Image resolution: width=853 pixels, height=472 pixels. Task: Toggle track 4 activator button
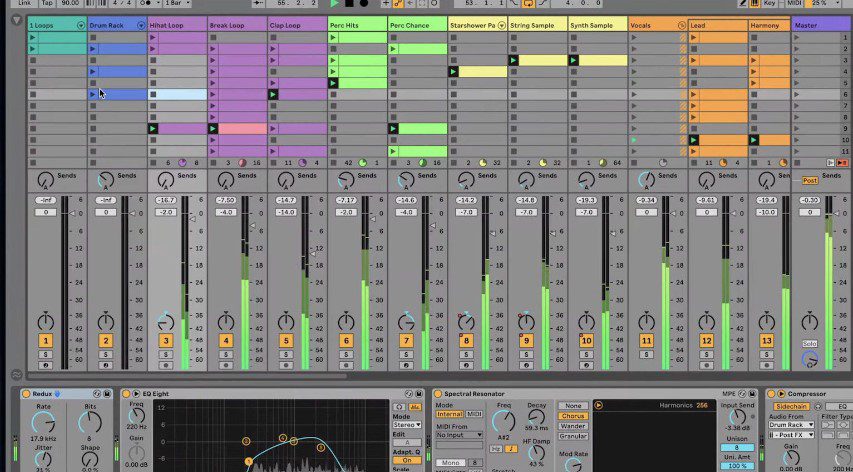225,341
